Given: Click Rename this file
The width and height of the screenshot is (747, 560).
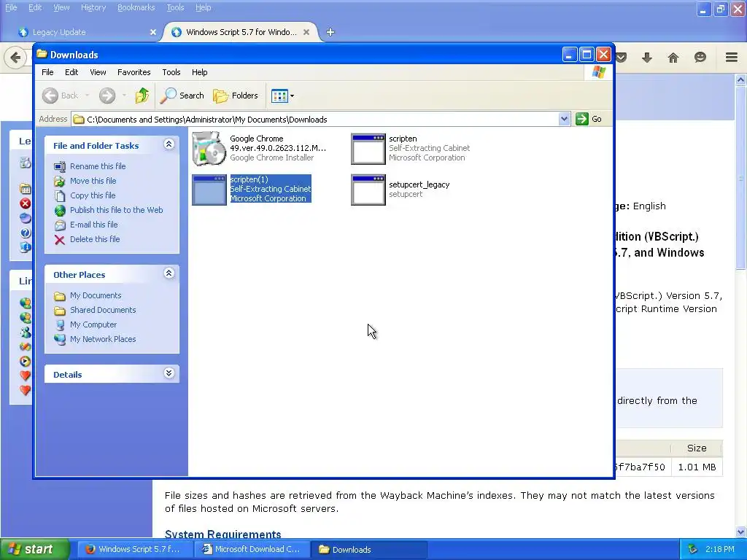Looking at the screenshot, I should [98, 166].
